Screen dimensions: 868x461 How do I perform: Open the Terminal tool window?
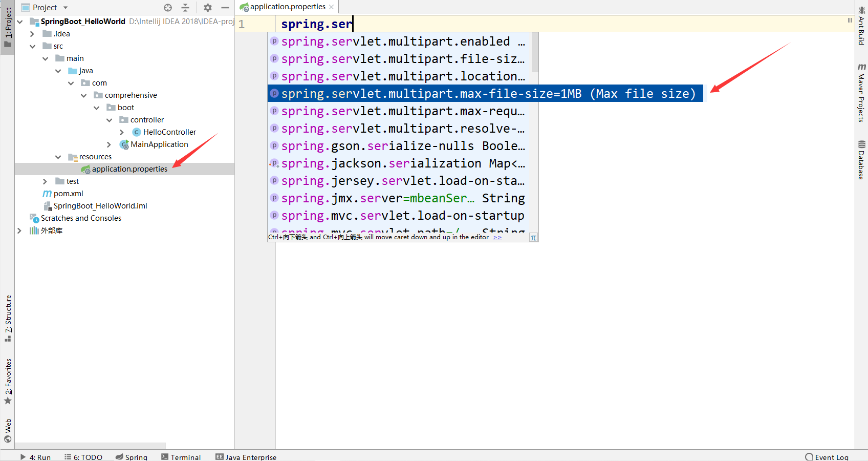(181, 457)
